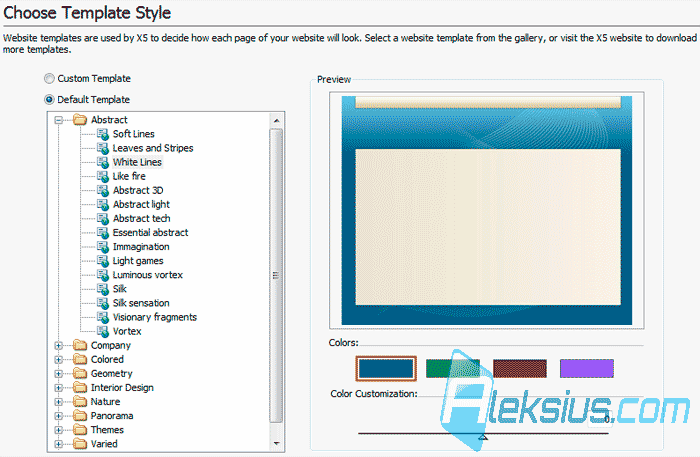Collapse the Abstract folder tree node
Image resolution: width=700 pixels, height=457 pixels.
coord(58,120)
